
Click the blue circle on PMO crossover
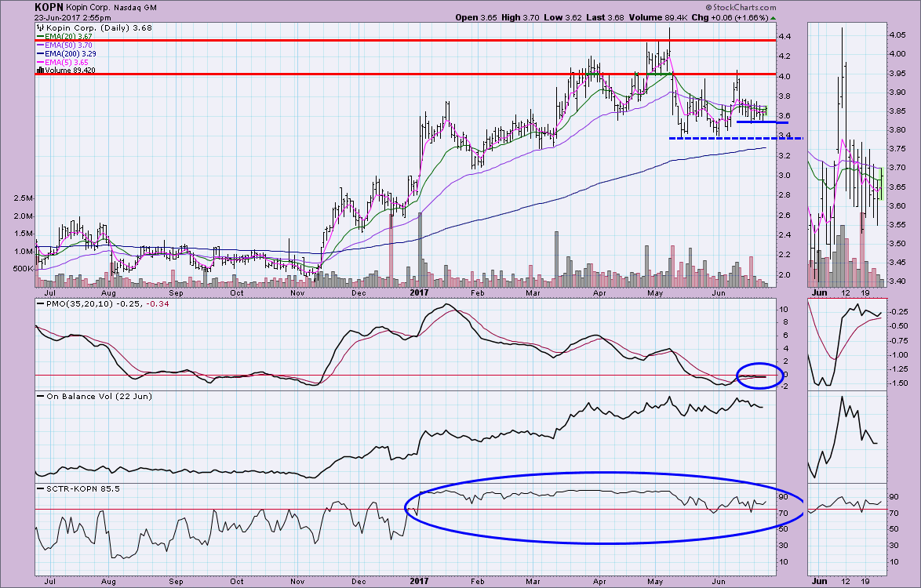[x=759, y=376]
